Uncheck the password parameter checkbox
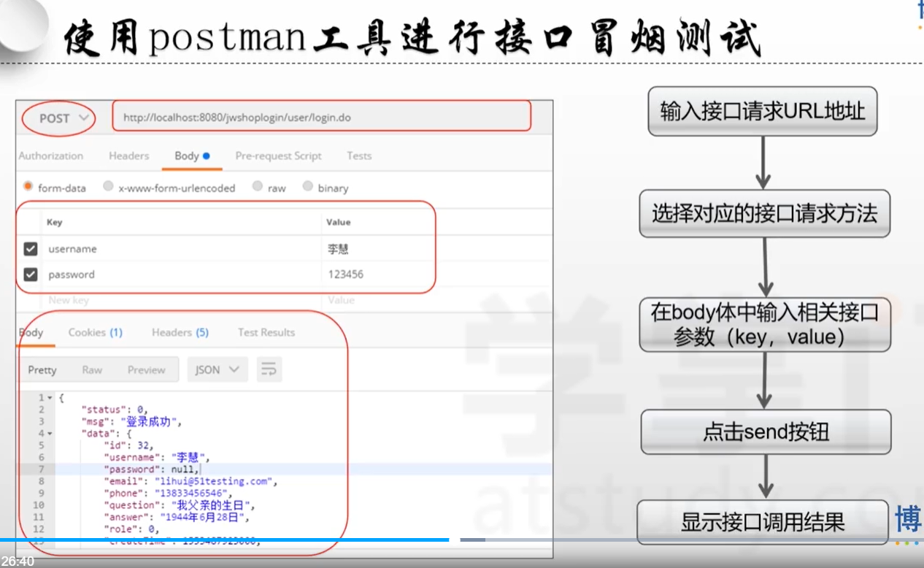 tap(30, 275)
